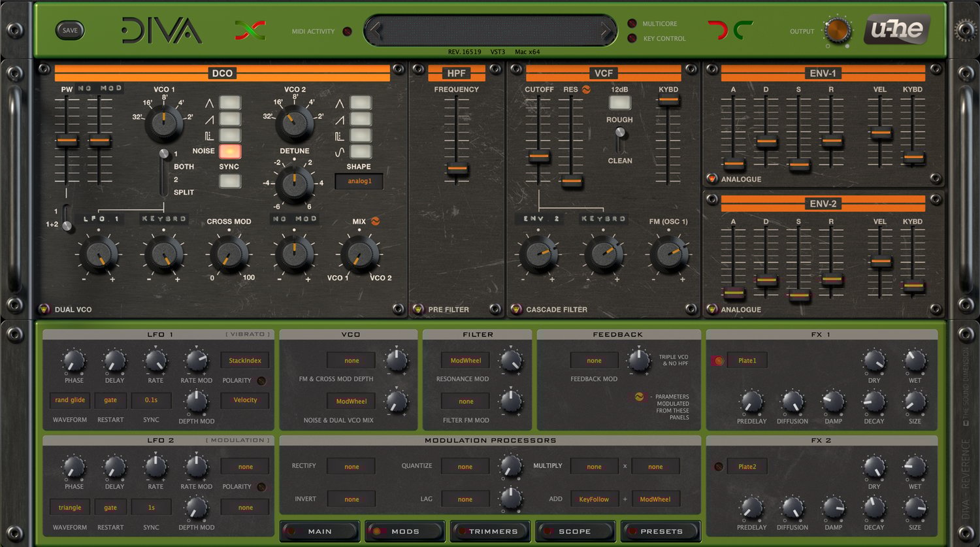The image size is (980, 547).
Task: Click the VCF RES slider handle
Action: point(572,181)
